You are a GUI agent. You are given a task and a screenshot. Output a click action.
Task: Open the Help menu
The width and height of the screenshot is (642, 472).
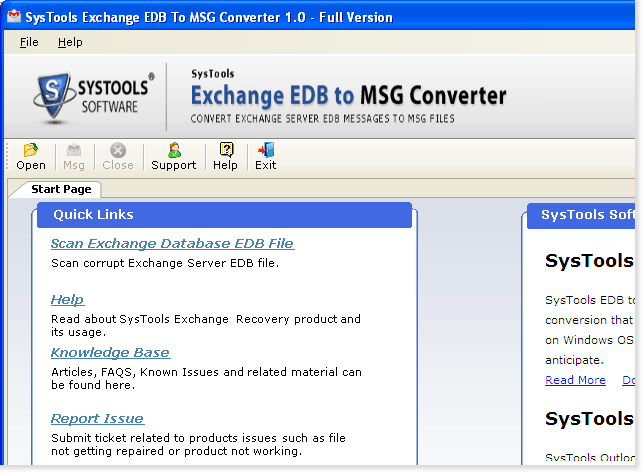click(x=70, y=42)
